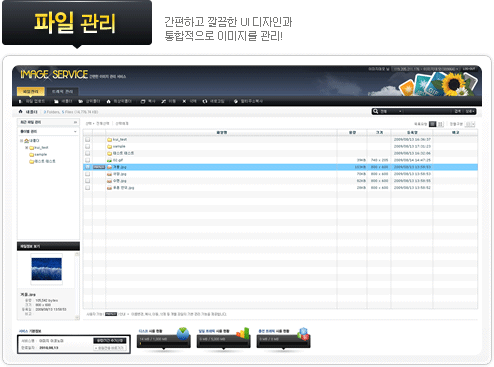The height and width of the screenshot is (367, 494).
Task: Click the colored cubes icon on total traffic widget
Action: point(303,333)
